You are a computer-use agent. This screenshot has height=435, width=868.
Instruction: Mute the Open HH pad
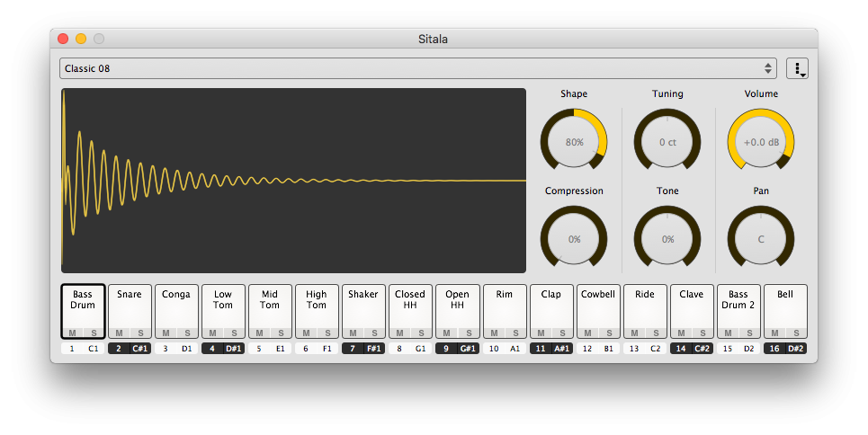447,333
